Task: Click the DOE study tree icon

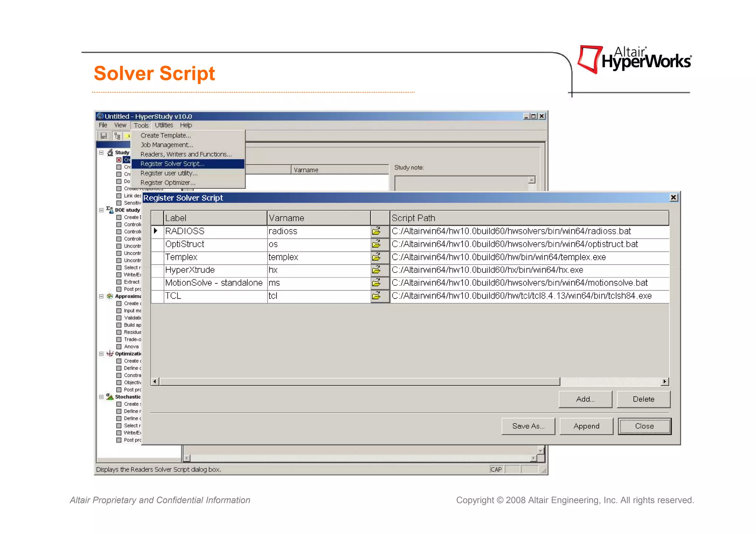Action: tap(110, 210)
